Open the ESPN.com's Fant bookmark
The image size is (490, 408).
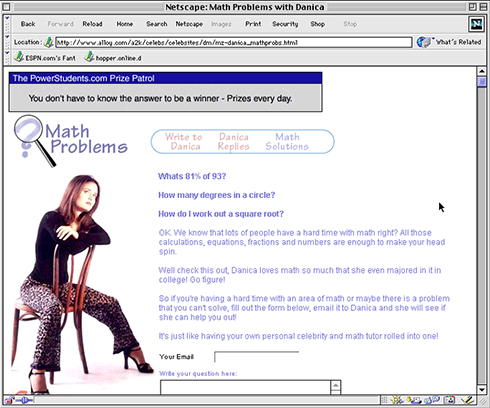pyautogui.click(x=45, y=58)
